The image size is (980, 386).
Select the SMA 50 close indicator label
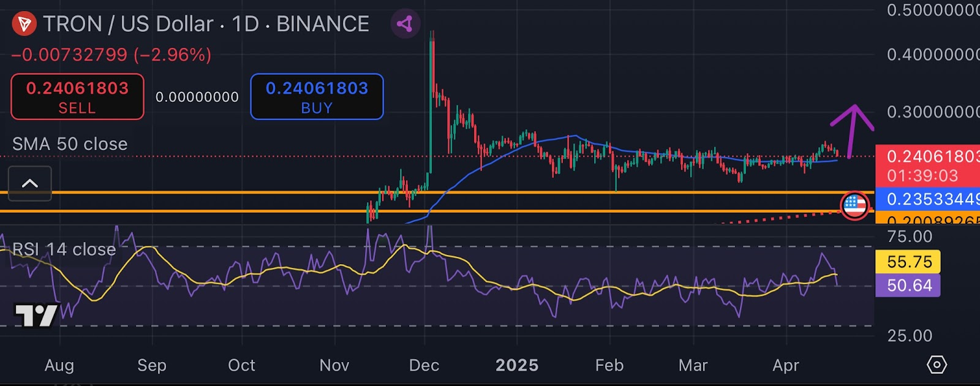point(70,144)
